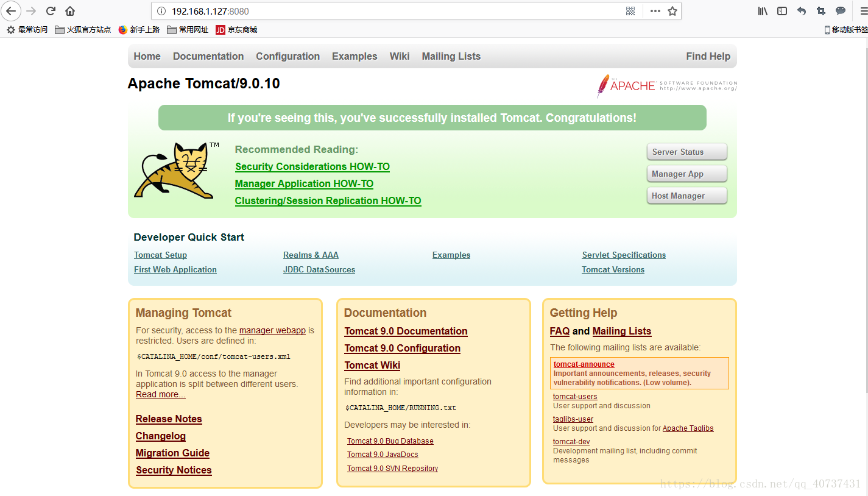This screenshot has height=496, width=868.
Task: Open the Tomcat Versions link
Action: coord(613,269)
